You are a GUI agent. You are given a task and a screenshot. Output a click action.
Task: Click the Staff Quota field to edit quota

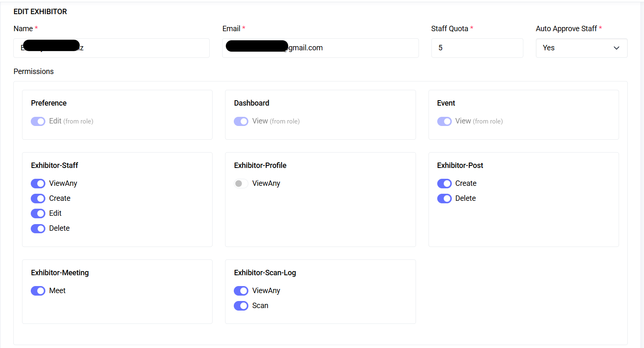pyautogui.click(x=477, y=48)
